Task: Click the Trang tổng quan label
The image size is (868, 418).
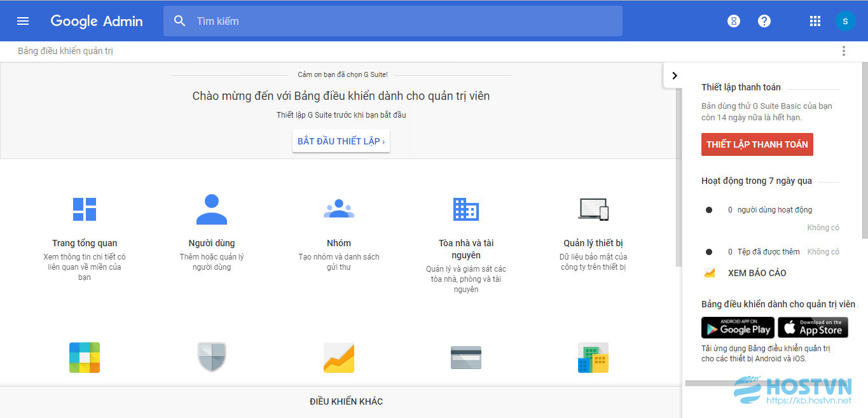Action: pos(85,243)
